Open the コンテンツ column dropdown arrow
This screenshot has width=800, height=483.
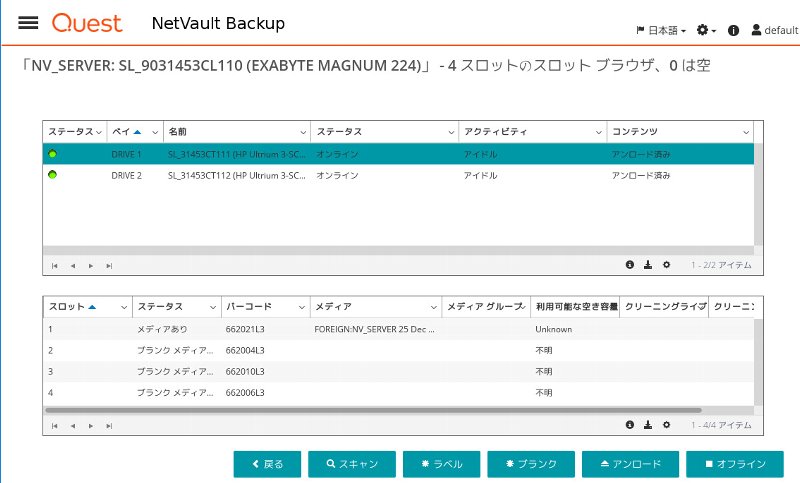[x=746, y=132]
